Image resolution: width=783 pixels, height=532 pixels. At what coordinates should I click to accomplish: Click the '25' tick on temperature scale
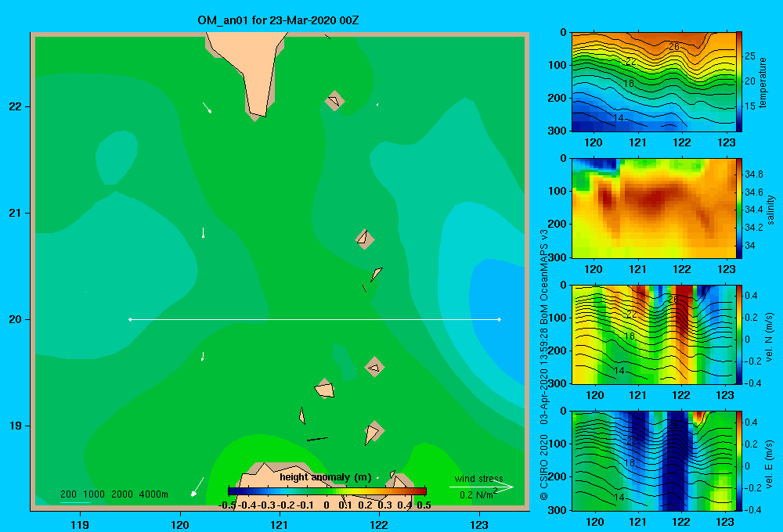pos(749,56)
